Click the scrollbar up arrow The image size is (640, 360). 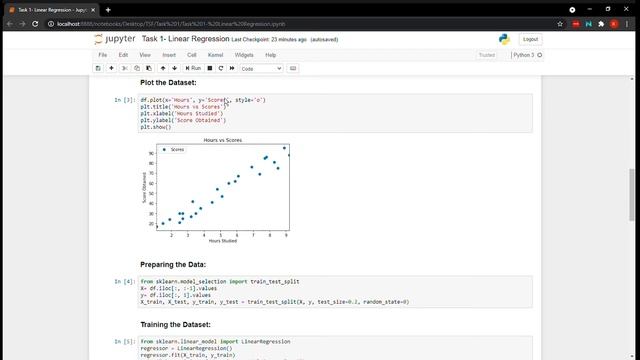[632, 79]
